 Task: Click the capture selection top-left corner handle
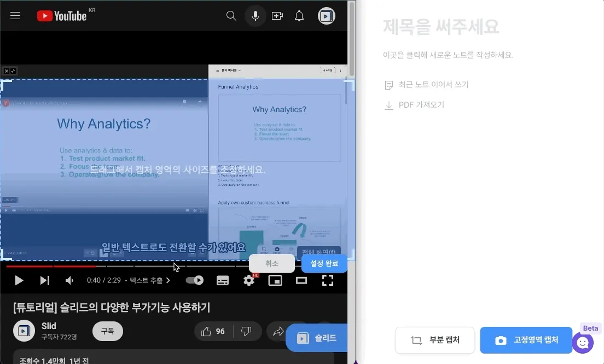tap(5, 84)
